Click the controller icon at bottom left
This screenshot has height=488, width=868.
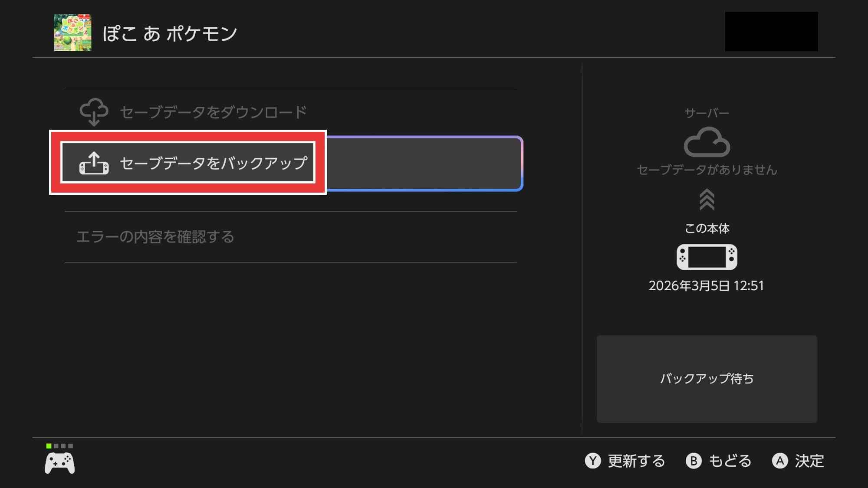pos(60,463)
